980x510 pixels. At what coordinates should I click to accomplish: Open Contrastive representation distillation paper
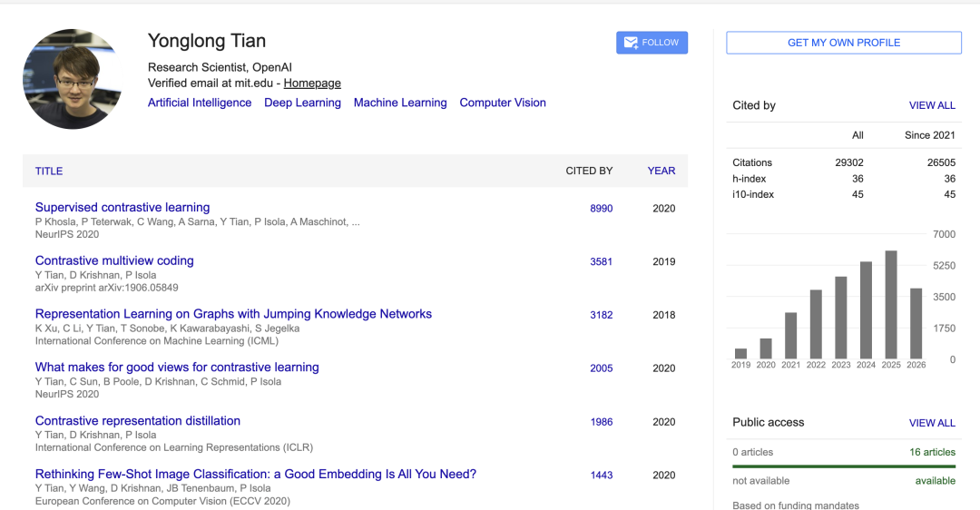138,421
